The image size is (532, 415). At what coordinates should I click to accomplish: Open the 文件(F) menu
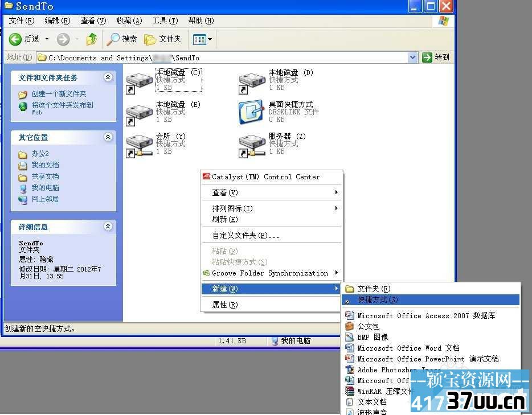22,21
